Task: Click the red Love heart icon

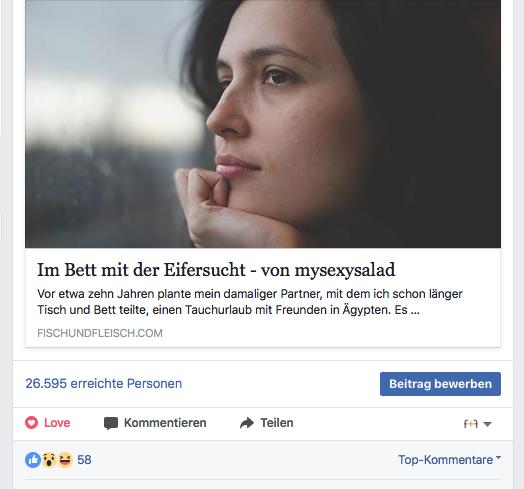Action: 31,422
